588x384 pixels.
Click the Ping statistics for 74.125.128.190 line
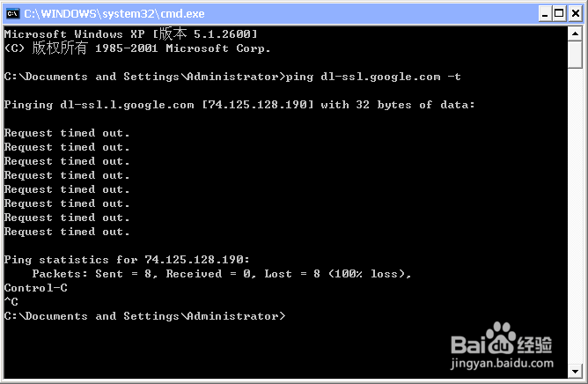pyautogui.click(x=127, y=260)
